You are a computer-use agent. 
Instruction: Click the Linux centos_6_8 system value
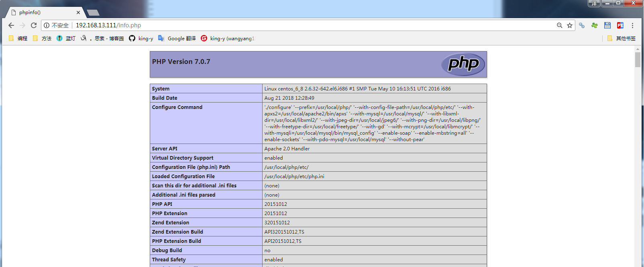click(357, 88)
